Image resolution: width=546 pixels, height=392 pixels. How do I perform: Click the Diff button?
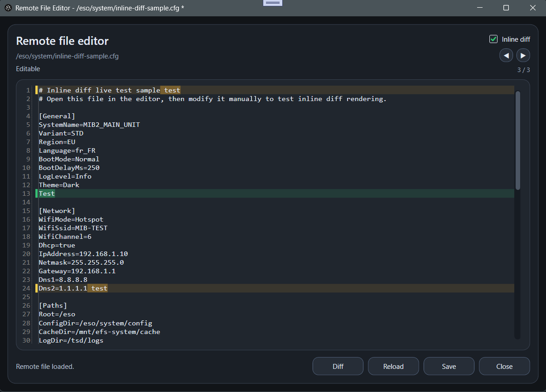[x=338, y=366]
